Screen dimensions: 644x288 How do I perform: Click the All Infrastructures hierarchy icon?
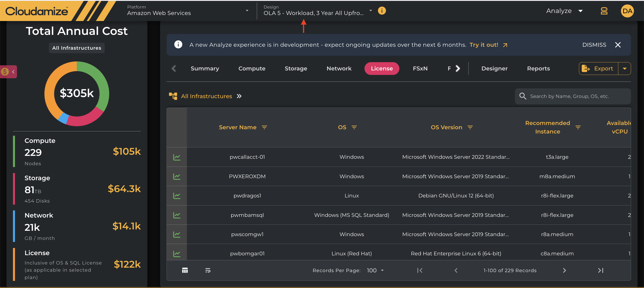(x=173, y=96)
